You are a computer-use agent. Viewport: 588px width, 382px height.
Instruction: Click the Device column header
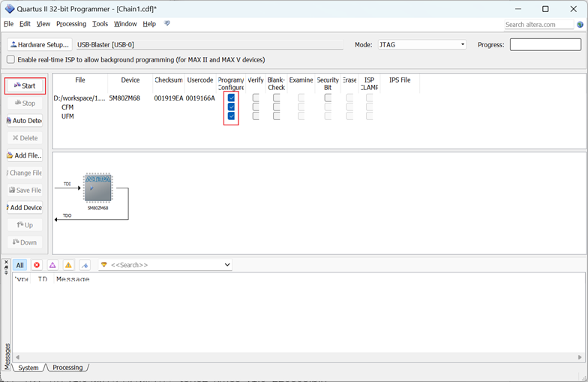tap(130, 80)
